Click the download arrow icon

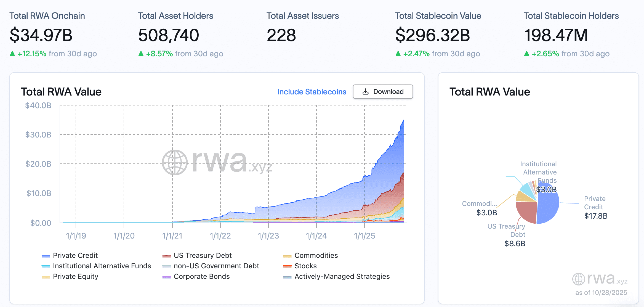pyautogui.click(x=365, y=92)
